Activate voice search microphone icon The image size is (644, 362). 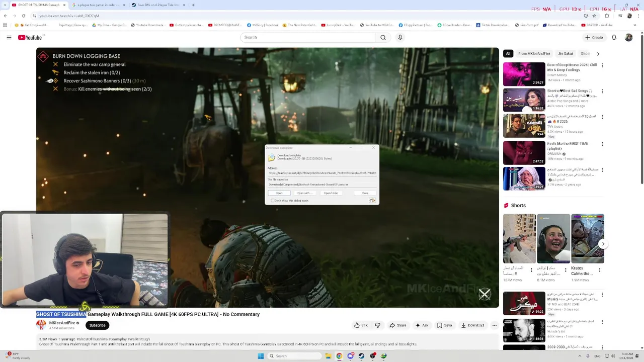[x=400, y=37]
